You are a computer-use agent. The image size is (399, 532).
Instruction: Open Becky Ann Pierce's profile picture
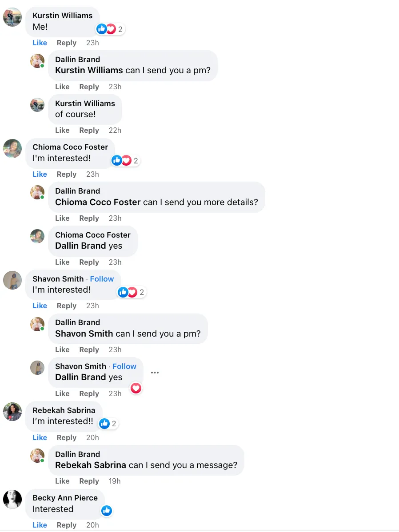(12, 500)
